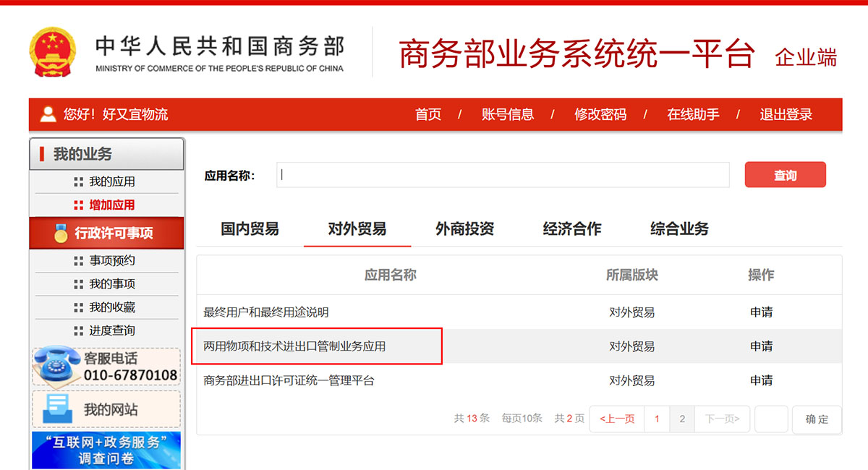This screenshot has width=868, height=470.
Task: Click 申请 for 两用物项和技术进出口管制业务应用
Action: 761,346
